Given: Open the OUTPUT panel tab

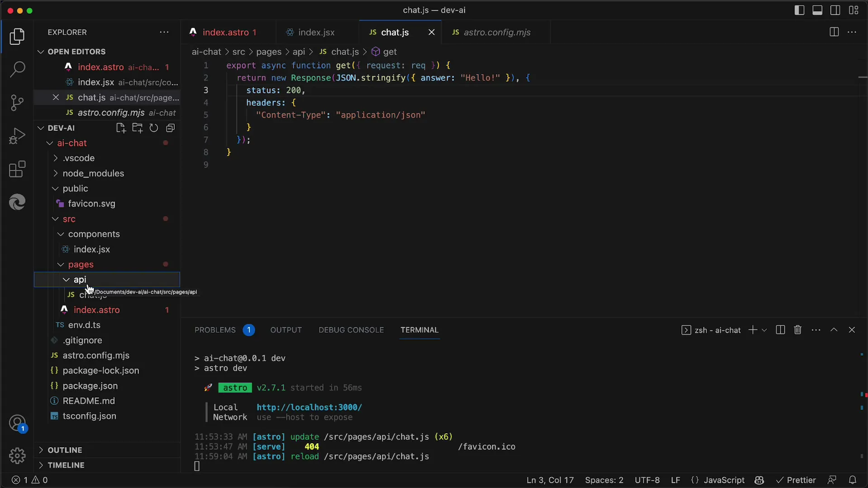Looking at the screenshot, I should pos(286,330).
